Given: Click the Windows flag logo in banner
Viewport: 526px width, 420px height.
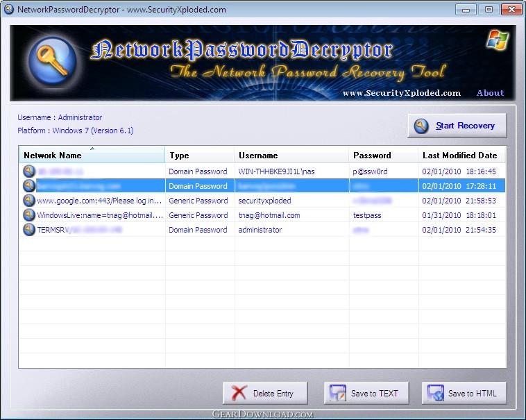Looking at the screenshot, I should point(498,40).
